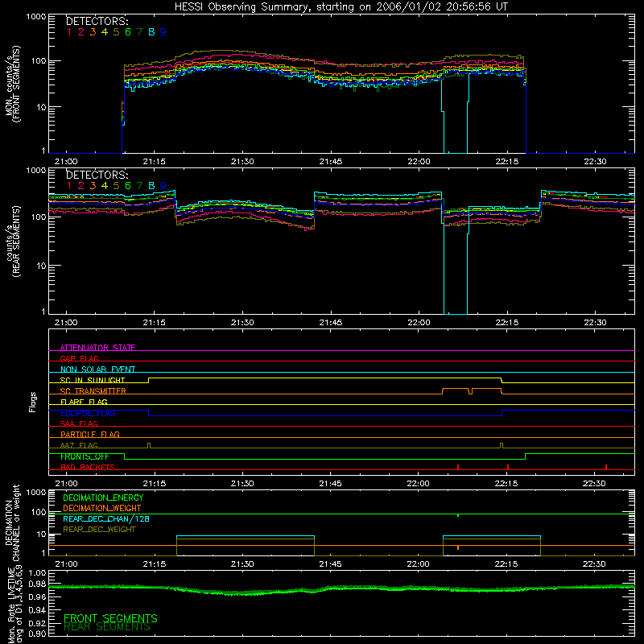Viewport: 644px width, 644px height.
Task: Click 22:30 tick label under the Flags plot
Action: (594, 484)
